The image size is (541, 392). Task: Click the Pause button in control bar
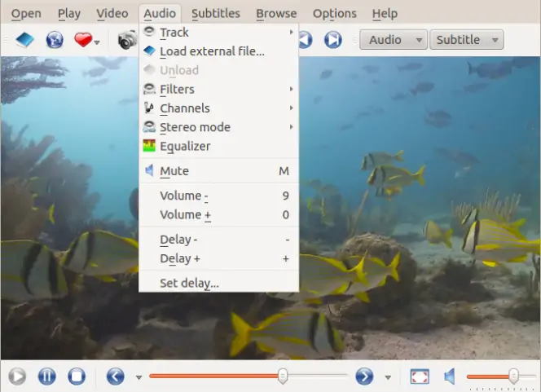(x=47, y=377)
